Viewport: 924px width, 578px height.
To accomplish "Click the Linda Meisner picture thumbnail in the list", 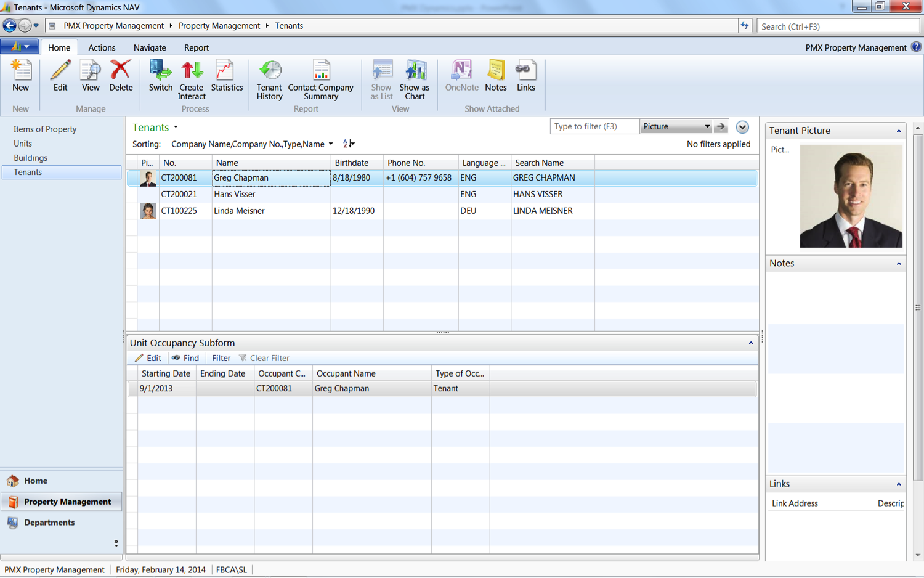I will (148, 211).
